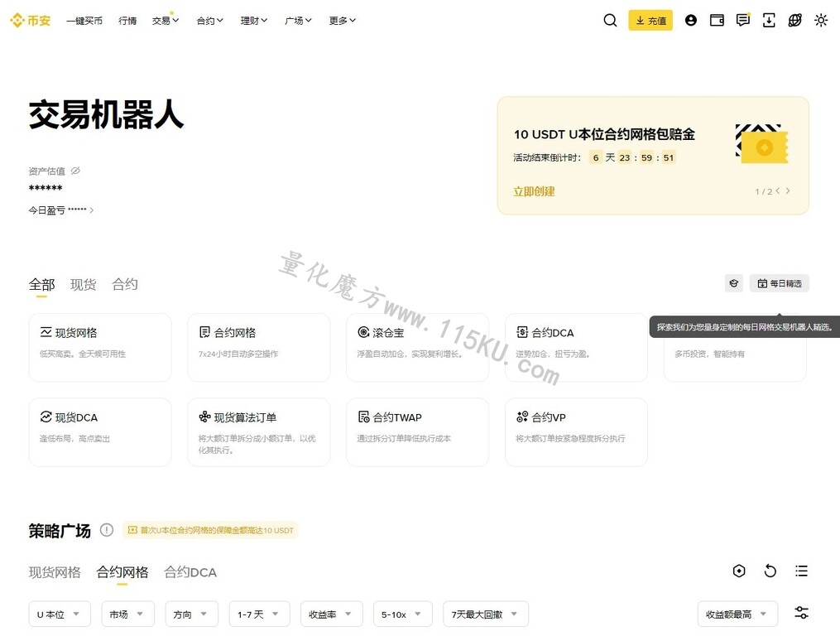Open the wallet icon in header
840x636 pixels.
click(717, 21)
